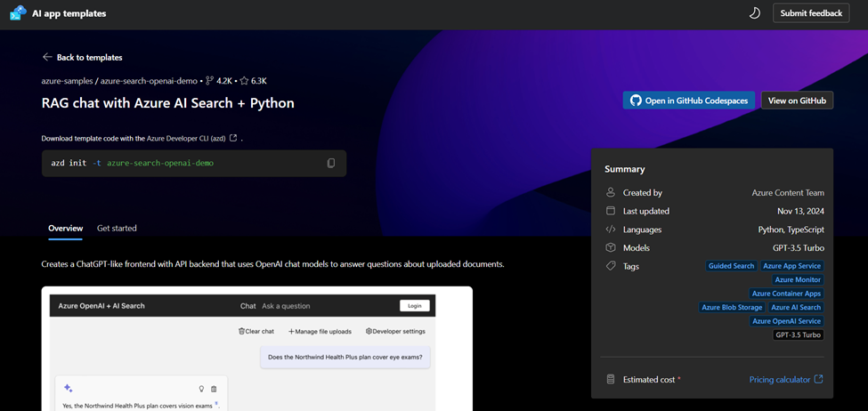The image size is (868, 411).
Task: Click the AI app templates logo icon
Action: tap(19, 13)
